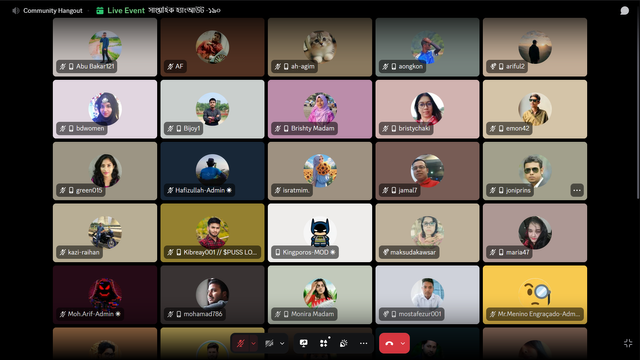
Task: Click the Community Hangout speaker icon
Action: point(16,11)
